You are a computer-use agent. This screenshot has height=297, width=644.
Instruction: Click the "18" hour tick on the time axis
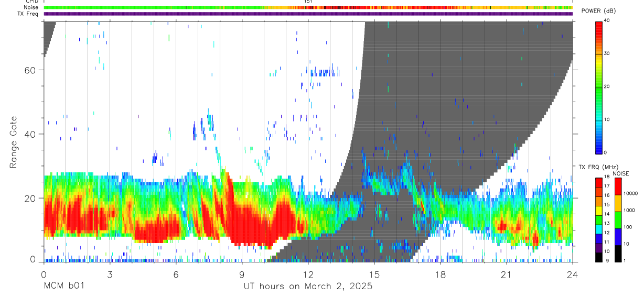click(441, 274)
